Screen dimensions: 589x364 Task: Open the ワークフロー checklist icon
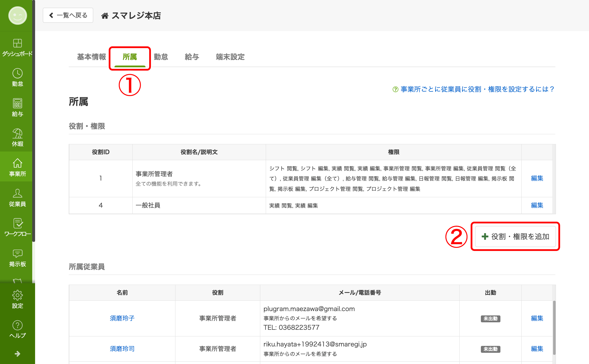pos(17,223)
